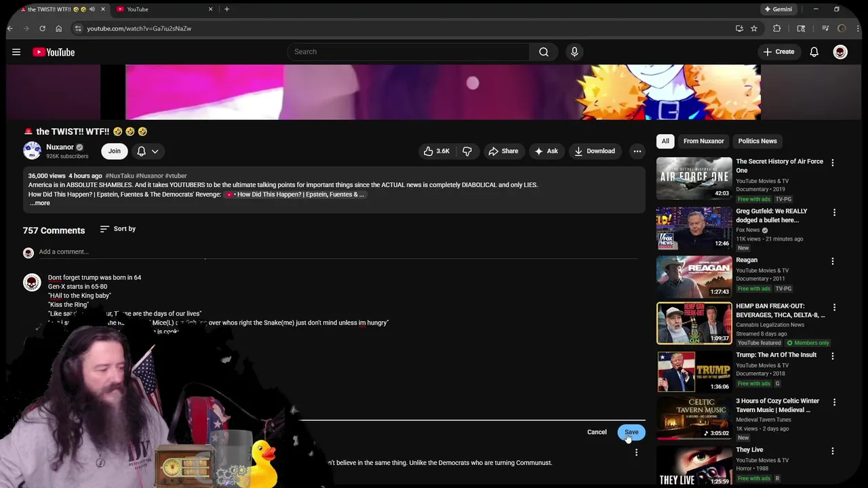Open the They Live movie thumbnail
Screen dimensions: 868x488
tap(694, 466)
